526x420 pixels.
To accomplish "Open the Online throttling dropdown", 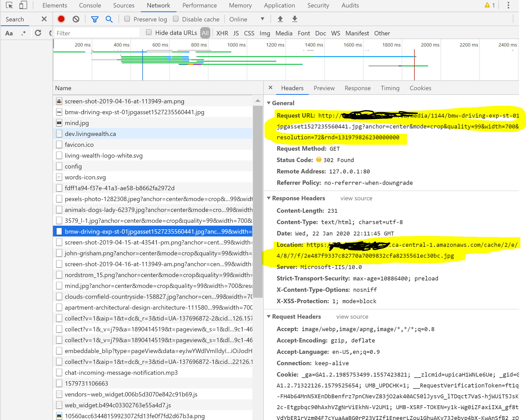I will 247,19.
